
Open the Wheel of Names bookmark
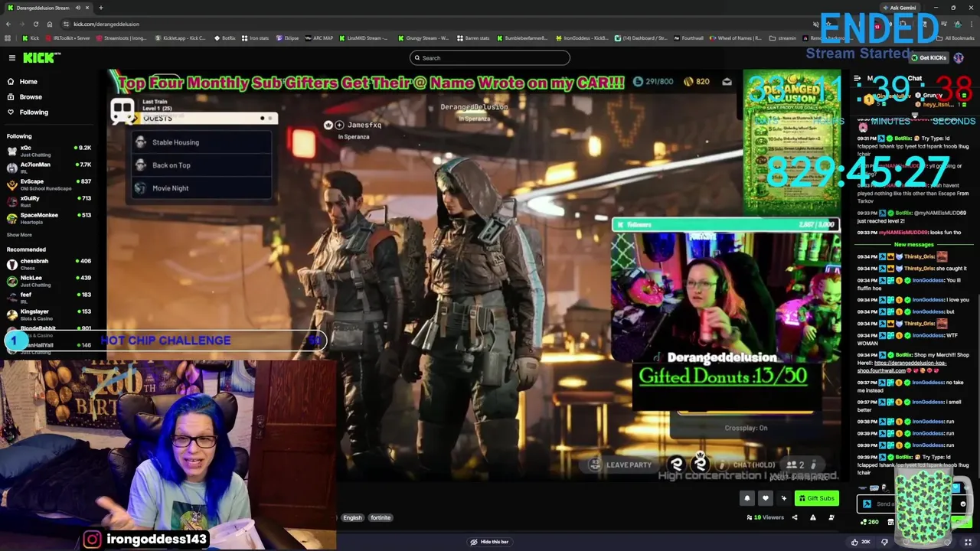click(x=736, y=37)
